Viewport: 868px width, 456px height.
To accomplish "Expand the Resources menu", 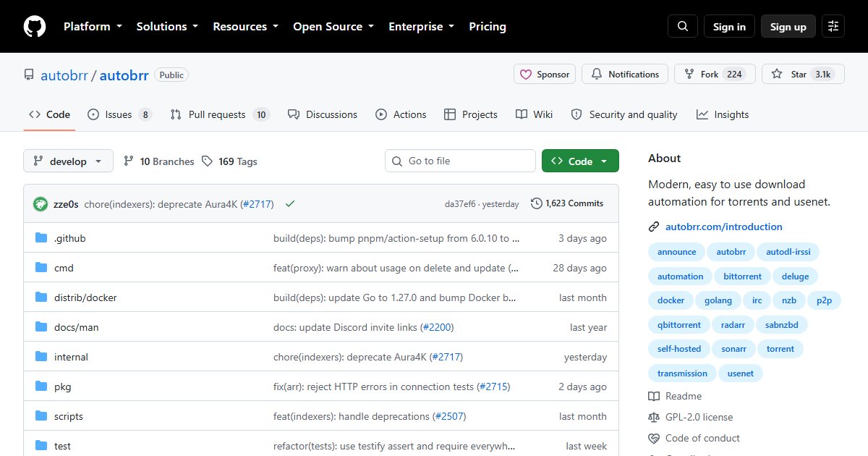I will click(245, 27).
